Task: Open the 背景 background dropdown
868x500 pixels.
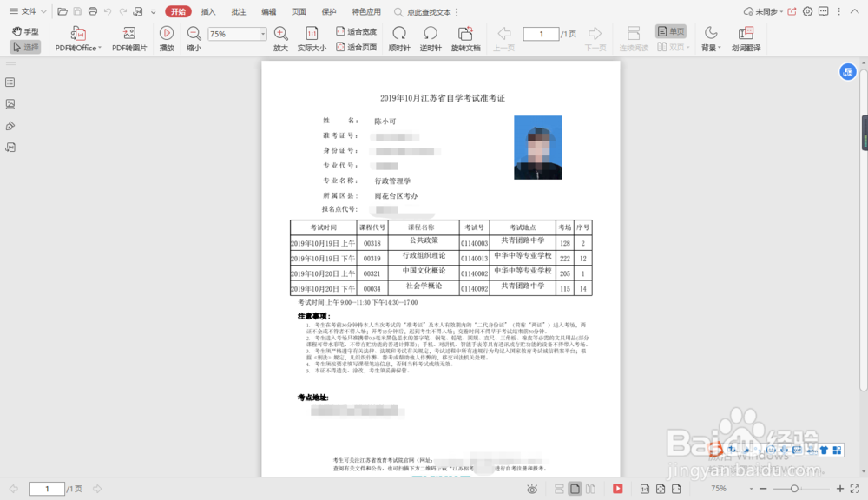Action: (711, 39)
